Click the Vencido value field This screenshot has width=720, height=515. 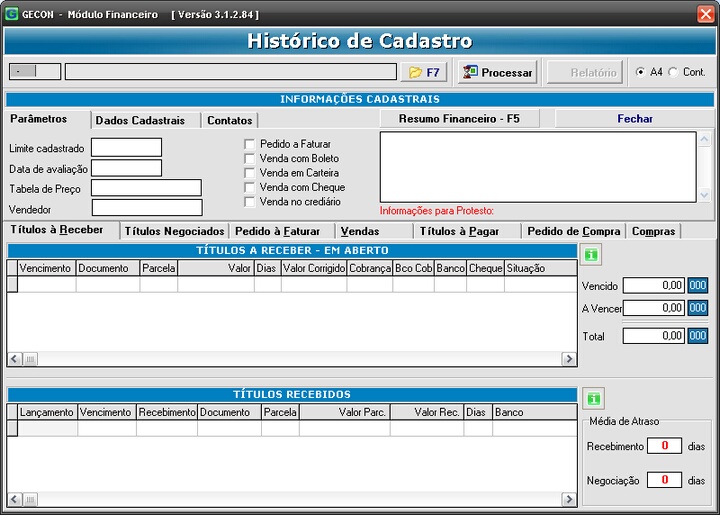pyautogui.click(x=654, y=285)
